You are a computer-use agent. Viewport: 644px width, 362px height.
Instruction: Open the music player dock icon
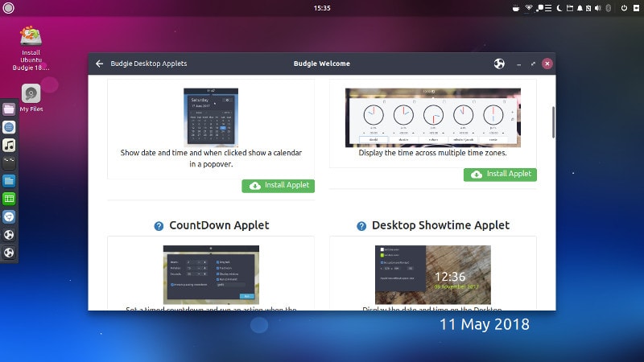(9, 146)
